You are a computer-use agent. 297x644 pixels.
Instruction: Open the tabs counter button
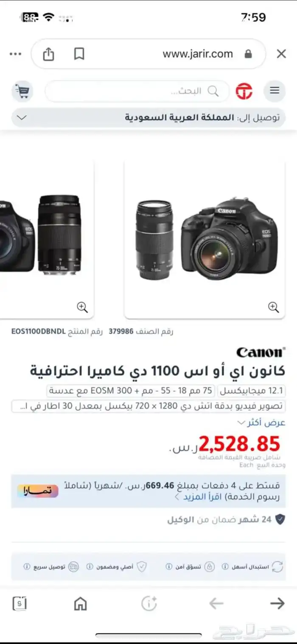click(19, 603)
